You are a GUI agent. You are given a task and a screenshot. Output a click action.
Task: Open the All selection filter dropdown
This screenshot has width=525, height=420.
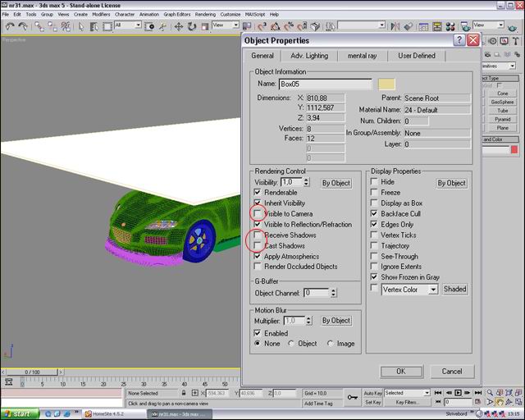click(137, 25)
